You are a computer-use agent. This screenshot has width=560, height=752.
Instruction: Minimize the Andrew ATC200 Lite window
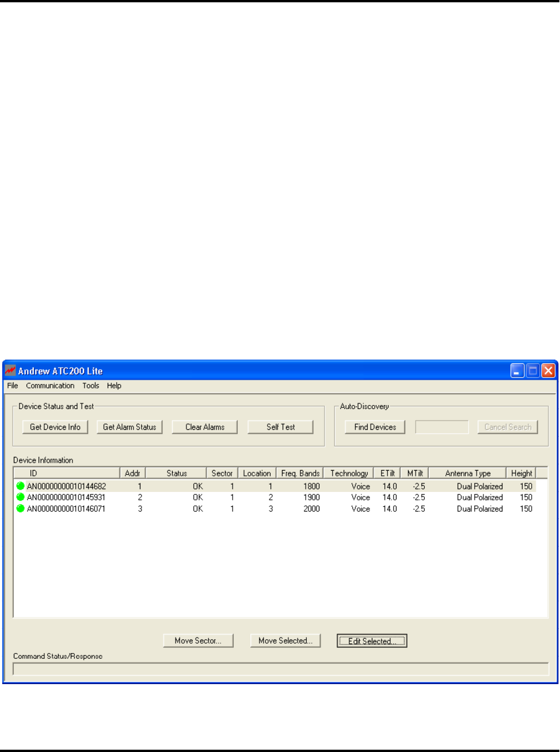517,371
